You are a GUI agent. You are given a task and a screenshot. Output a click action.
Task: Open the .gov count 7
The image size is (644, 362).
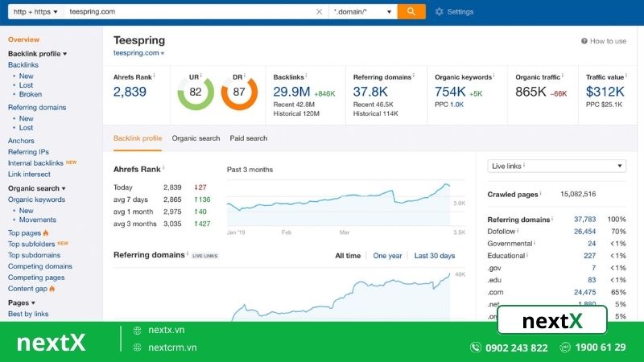click(x=593, y=268)
